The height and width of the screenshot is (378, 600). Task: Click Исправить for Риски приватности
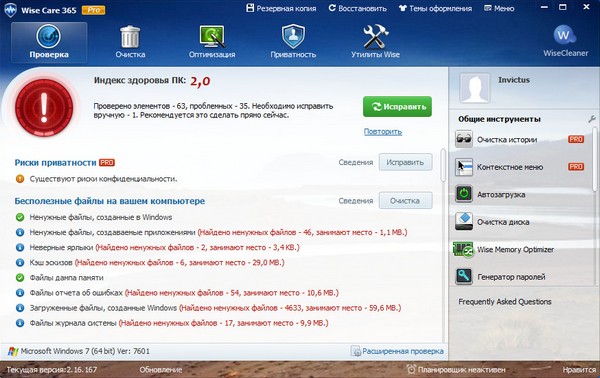pyautogui.click(x=405, y=162)
